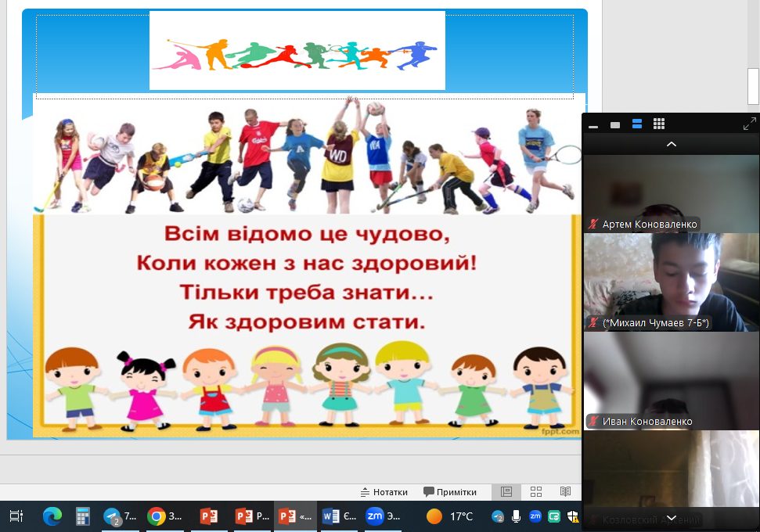The image size is (760, 532).
Task: Open Microsoft Edge from the taskbar
Action: point(52,516)
